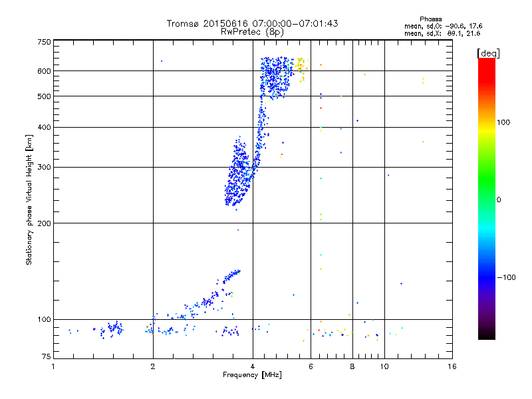Click the '[deg]' colorbar unit label
The width and height of the screenshot is (532, 399).
pyautogui.click(x=488, y=53)
